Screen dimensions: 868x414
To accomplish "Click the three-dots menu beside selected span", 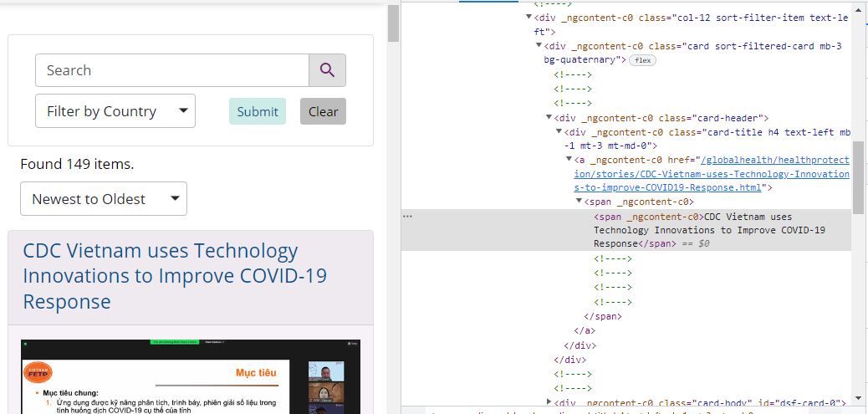I will tap(407, 217).
